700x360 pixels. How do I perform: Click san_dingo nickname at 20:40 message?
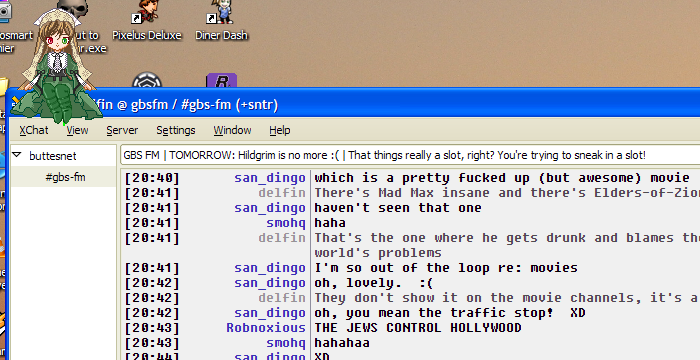click(270, 178)
